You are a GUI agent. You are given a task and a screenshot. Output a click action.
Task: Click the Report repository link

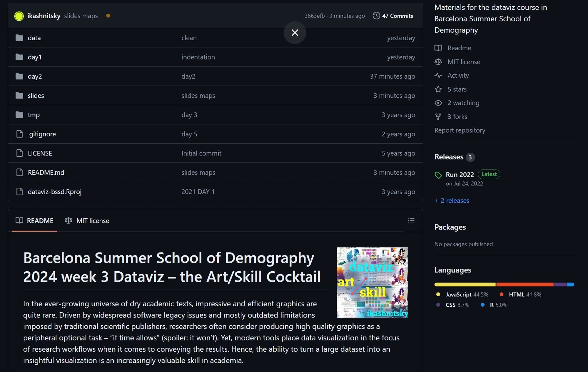click(x=460, y=130)
